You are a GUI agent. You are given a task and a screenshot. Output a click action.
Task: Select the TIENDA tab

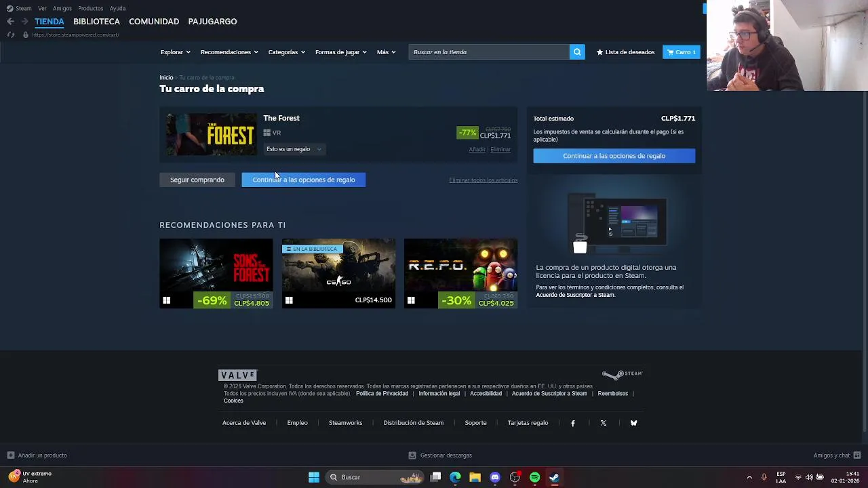(50, 22)
